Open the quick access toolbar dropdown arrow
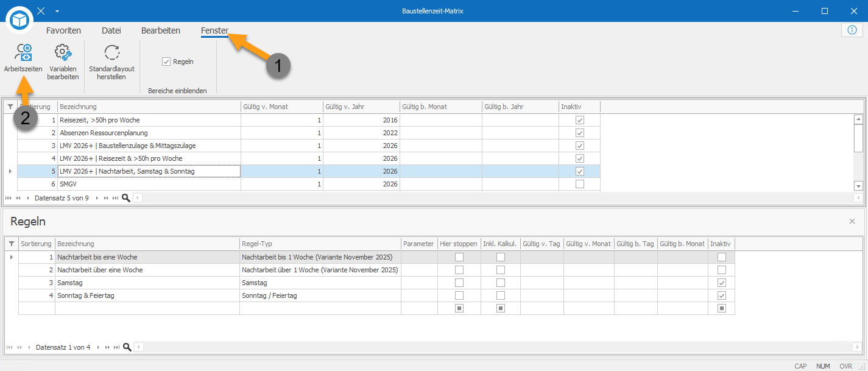The height and width of the screenshot is (371, 868). (57, 11)
